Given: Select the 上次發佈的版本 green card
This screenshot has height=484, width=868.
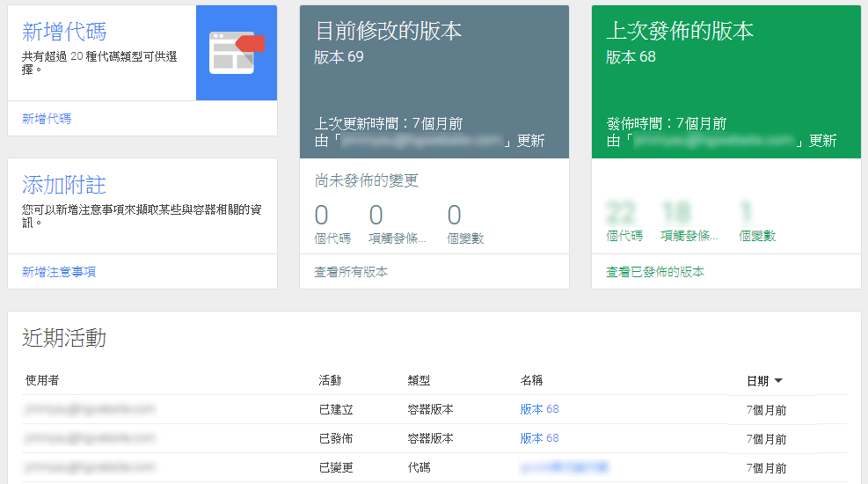Looking at the screenshot, I should pyautogui.click(x=726, y=82).
